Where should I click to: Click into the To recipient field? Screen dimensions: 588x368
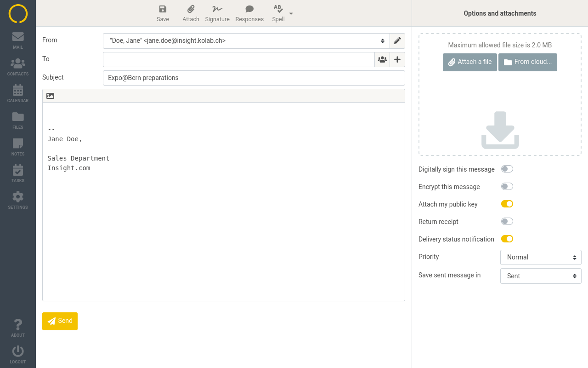pyautogui.click(x=239, y=59)
